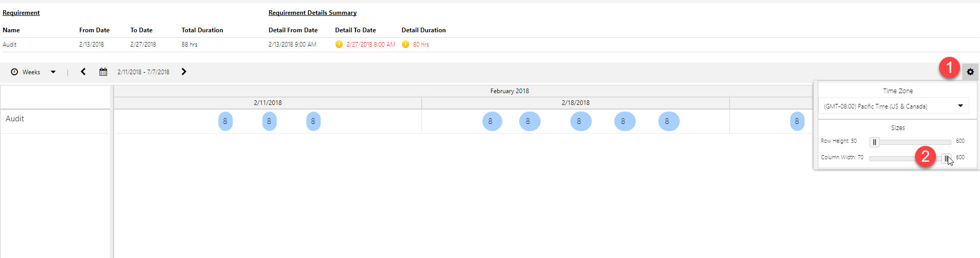Click warning icon beside 80 hrs
The width and height of the screenshot is (980, 258).
pyautogui.click(x=405, y=45)
